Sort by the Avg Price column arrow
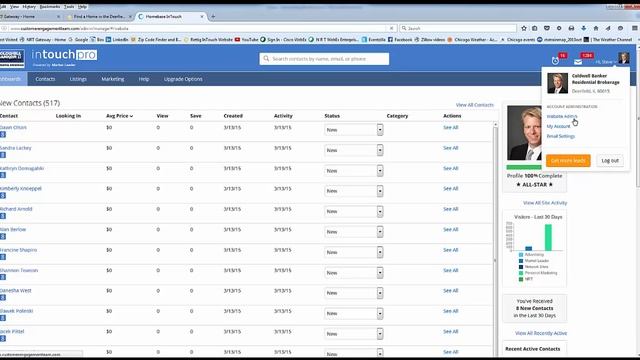This screenshot has width=640, height=360. point(131,116)
